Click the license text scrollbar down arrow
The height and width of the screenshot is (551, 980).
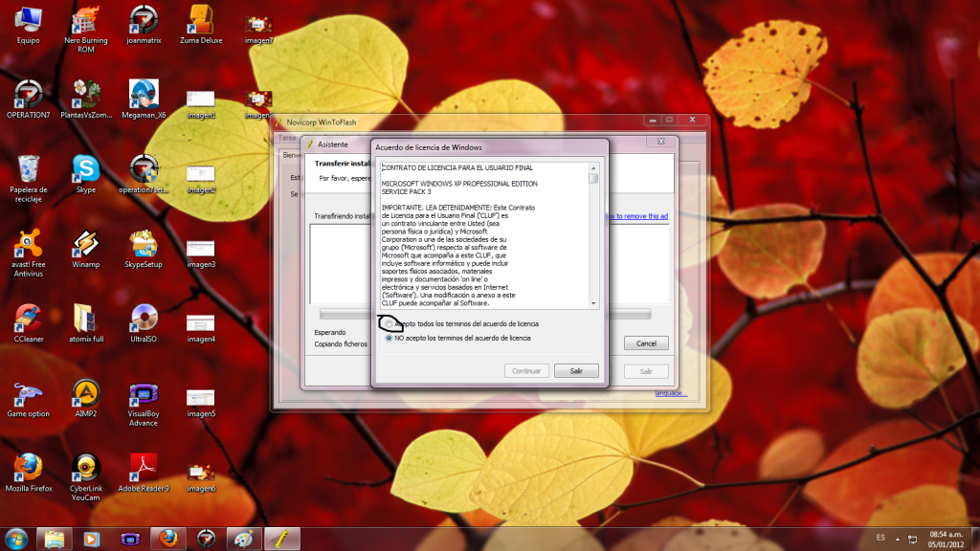pos(593,303)
